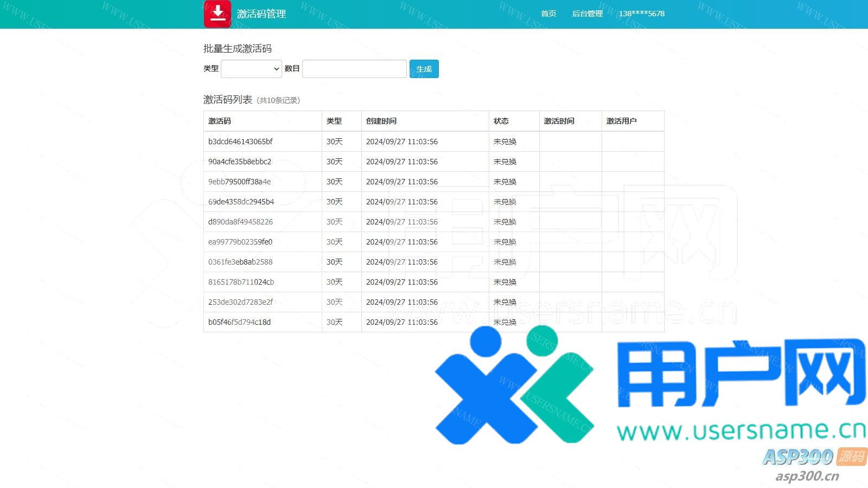This screenshot has height=488, width=868.
Task: Select activation code 90a4cfe35b8ebbc2
Action: (240, 162)
